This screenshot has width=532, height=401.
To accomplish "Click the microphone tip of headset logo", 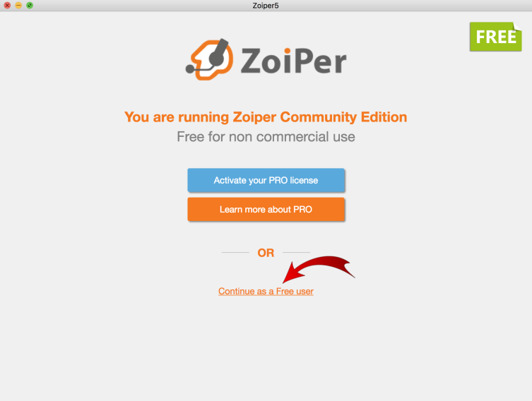I will (x=189, y=68).
